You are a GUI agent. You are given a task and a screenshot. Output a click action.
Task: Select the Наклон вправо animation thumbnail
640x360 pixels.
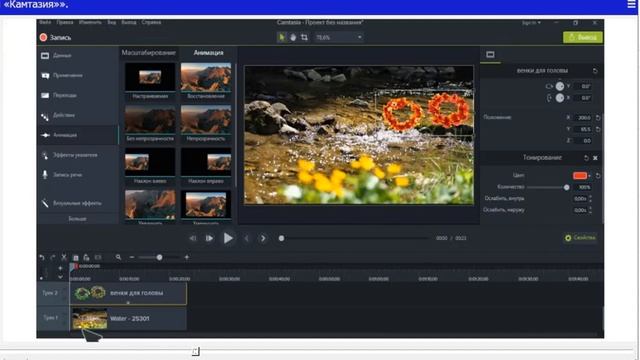tap(206, 162)
